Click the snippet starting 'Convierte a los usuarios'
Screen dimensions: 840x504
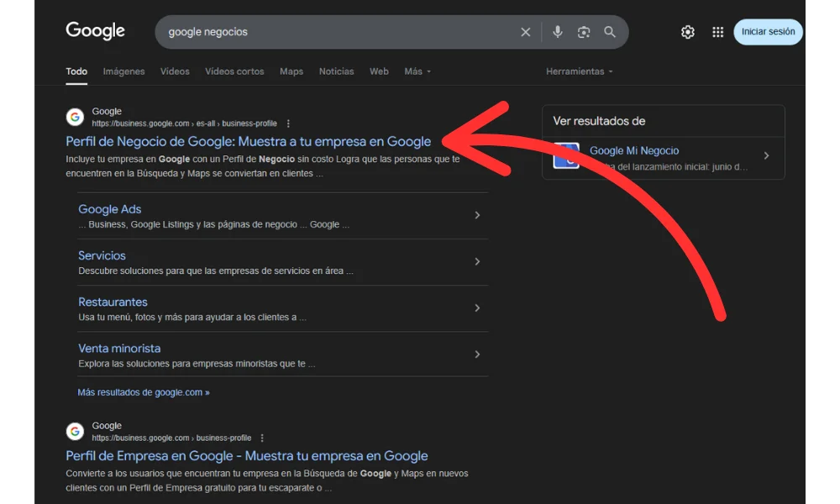click(x=267, y=481)
